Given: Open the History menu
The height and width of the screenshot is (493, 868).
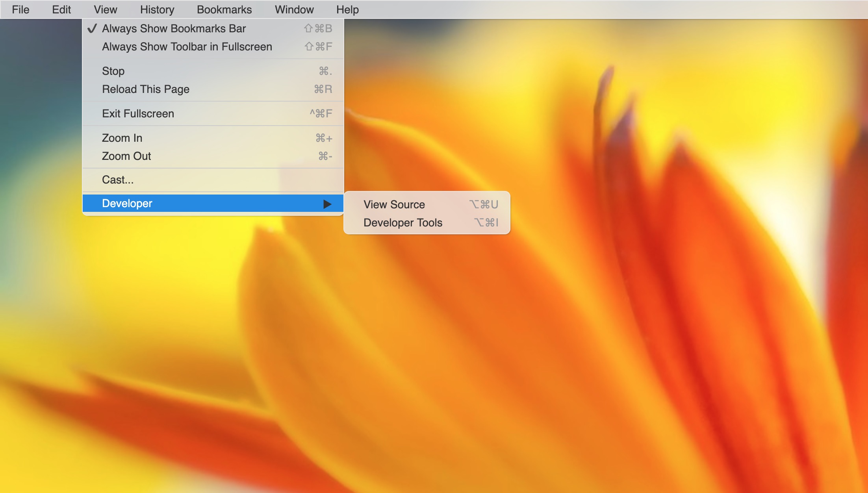Looking at the screenshot, I should 157,9.
